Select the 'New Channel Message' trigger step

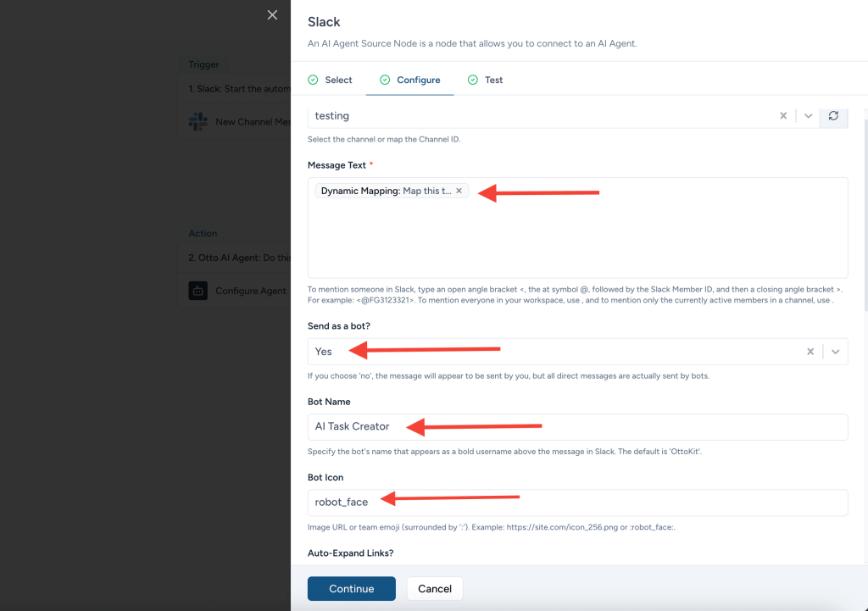[x=235, y=122]
